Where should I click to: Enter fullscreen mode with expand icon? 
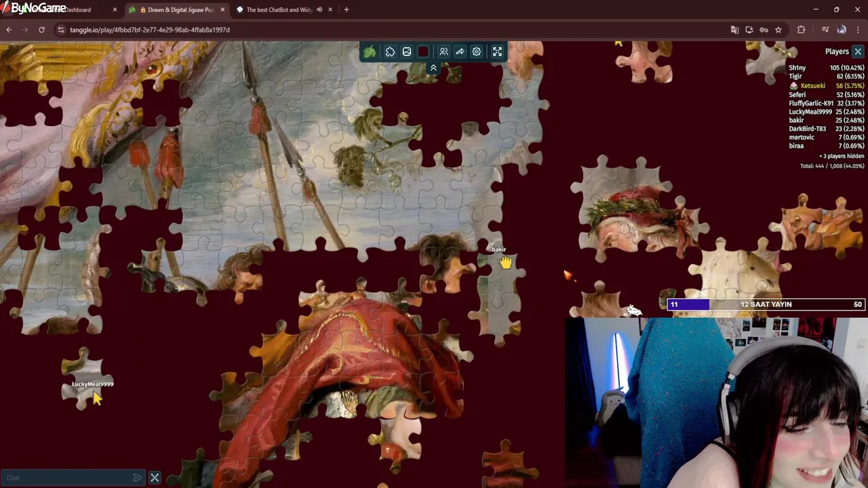click(x=497, y=52)
